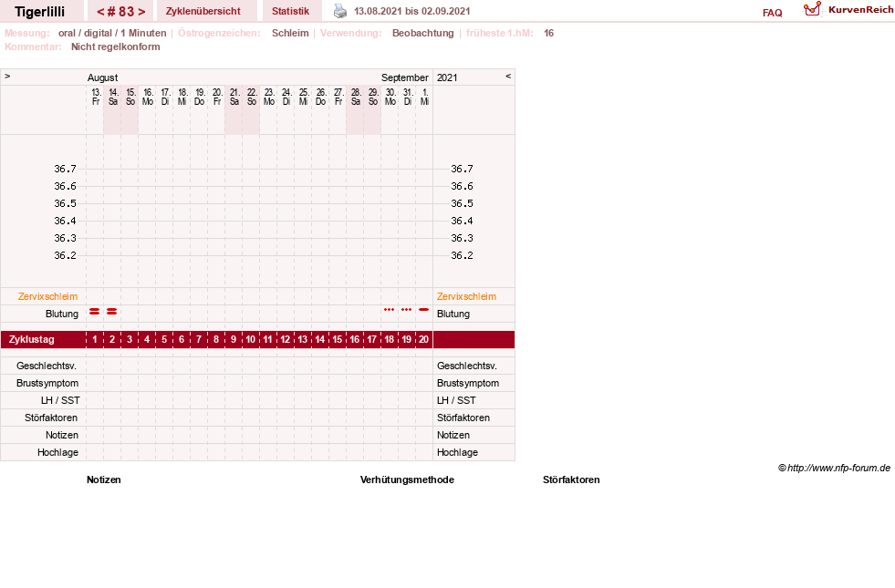Click the printer icon beside date range
Screen dimensions: 895x588
coord(340,11)
